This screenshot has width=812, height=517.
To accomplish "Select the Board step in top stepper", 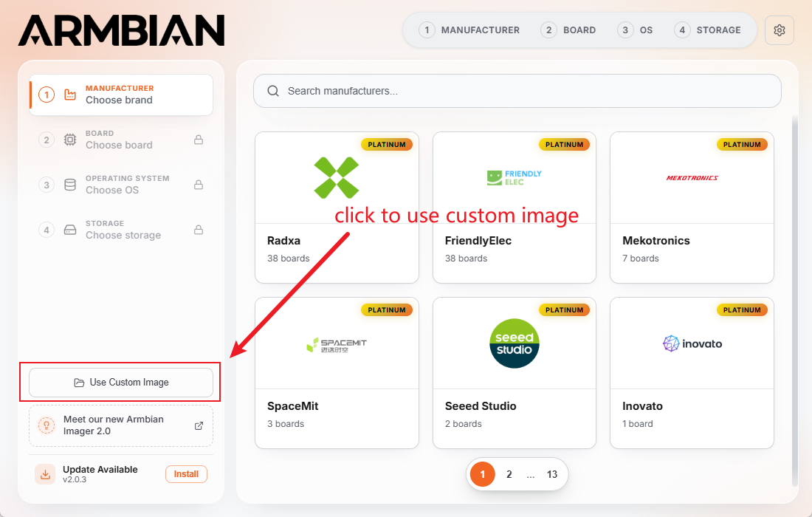I will click(568, 30).
